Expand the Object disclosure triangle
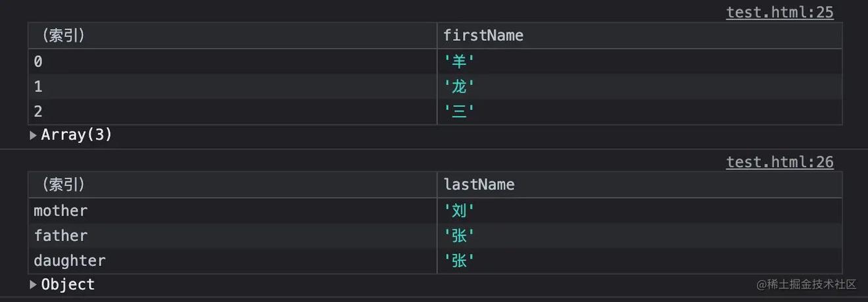The height and width of the screenshot is (302, 868). [34, 285]
